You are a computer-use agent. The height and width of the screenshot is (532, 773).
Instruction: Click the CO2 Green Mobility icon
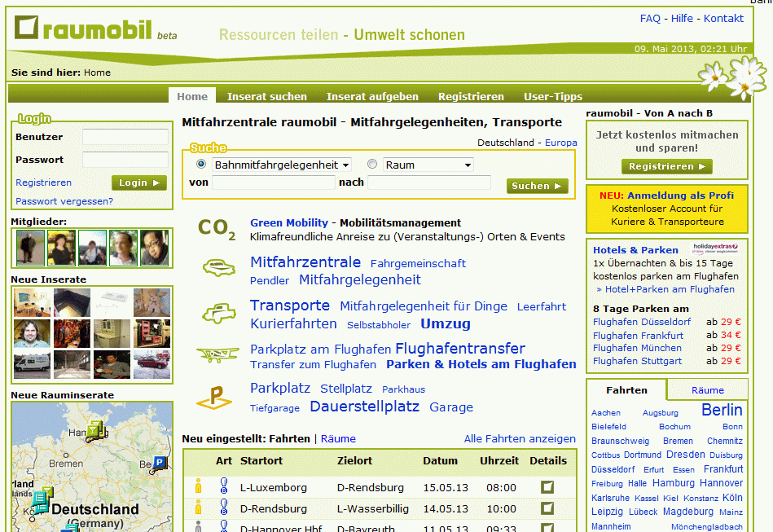pyautogui.click(x=217, y=229)
